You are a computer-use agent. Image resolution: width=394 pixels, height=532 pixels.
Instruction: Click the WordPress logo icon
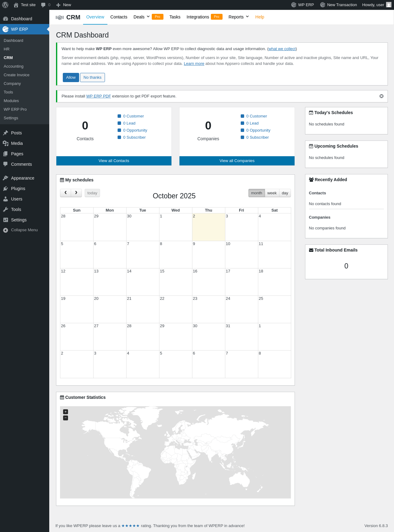[5, 5]
